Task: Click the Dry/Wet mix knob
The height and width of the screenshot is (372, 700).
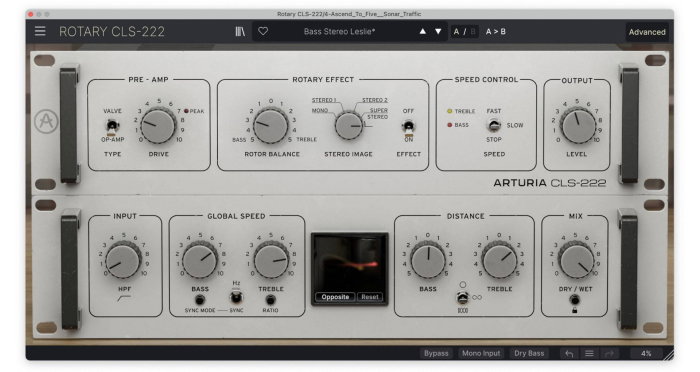Action: point(576,261)
